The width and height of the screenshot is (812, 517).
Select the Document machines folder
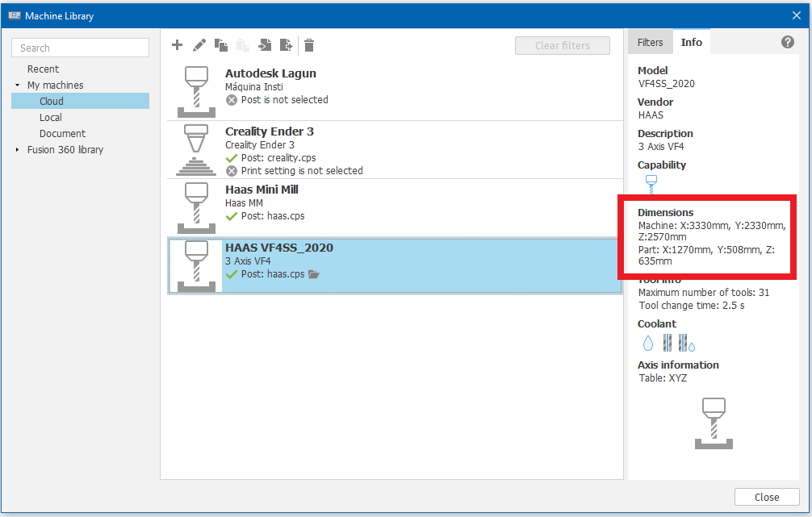62,134
